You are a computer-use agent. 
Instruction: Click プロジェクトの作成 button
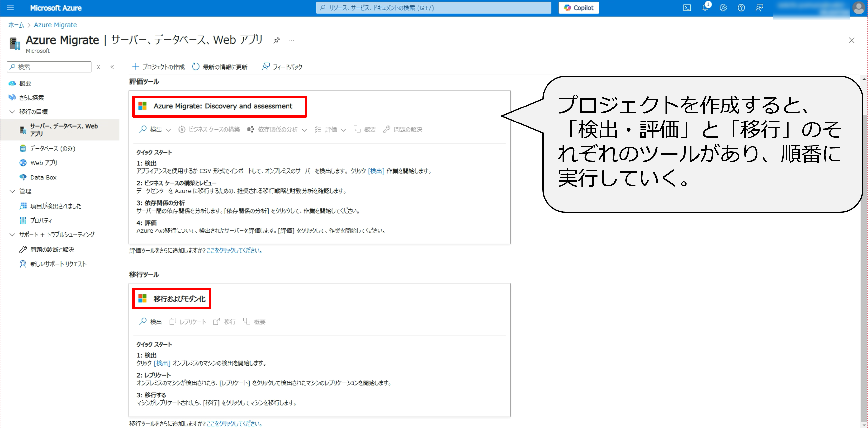tap(158, 67)
